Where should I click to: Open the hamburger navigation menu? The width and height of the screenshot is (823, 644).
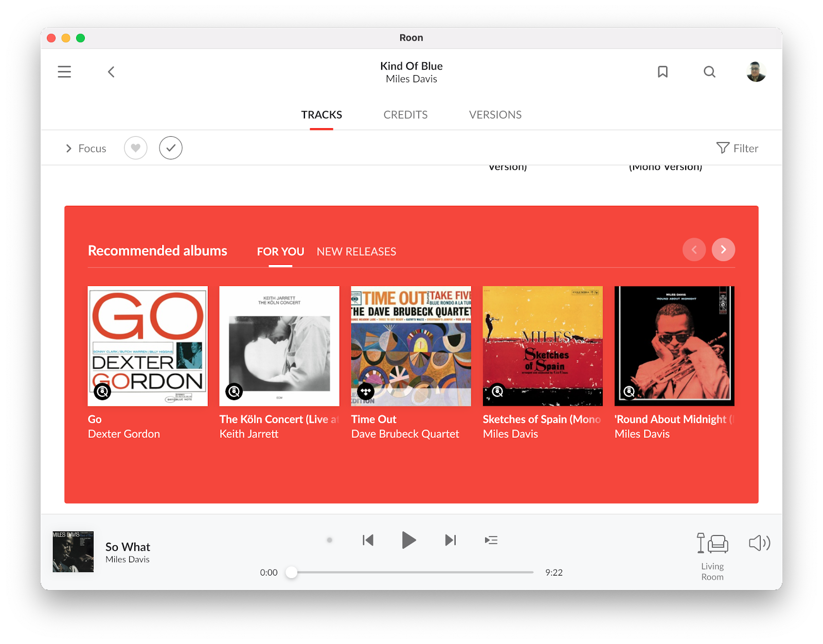64,71
